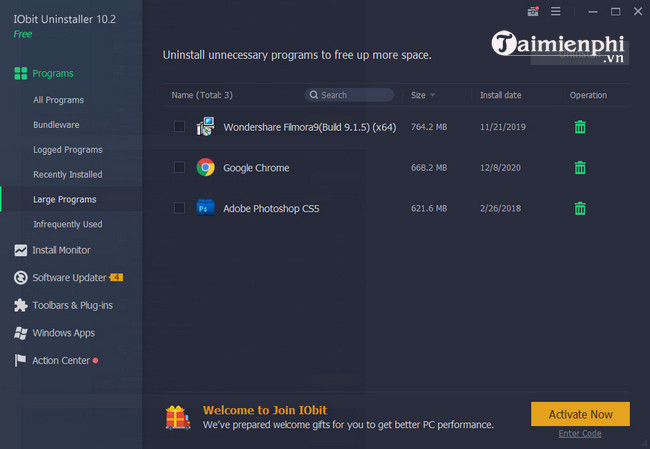The image size is (650, 449).
Task: Open Action Center page
Action: tap(61, 360)
